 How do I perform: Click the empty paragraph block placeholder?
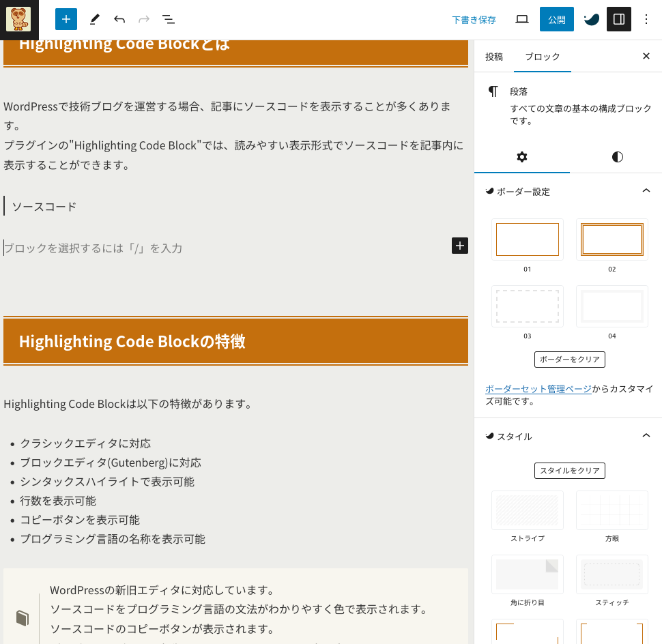coord(205,248)
